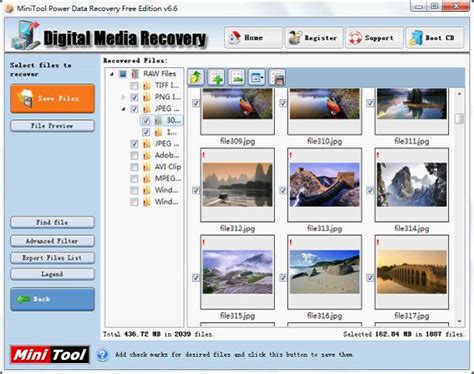Viewport: 474px width, 374px height.
Task: Uncheck the 1... subfolder checkbox
Action: tap(146, 132)
